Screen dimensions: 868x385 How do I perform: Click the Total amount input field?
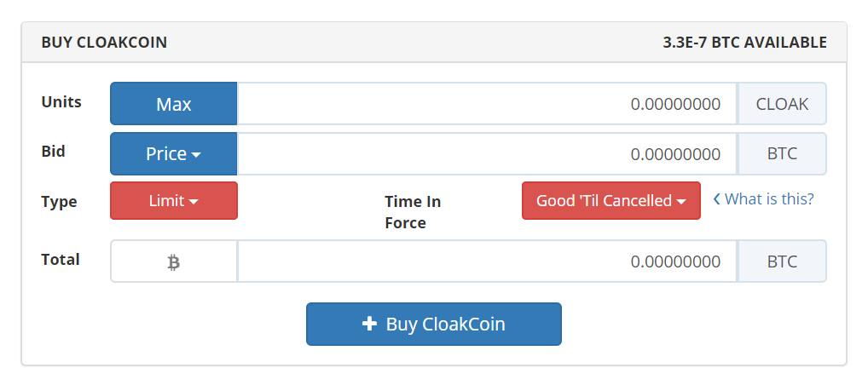[486, 261]
